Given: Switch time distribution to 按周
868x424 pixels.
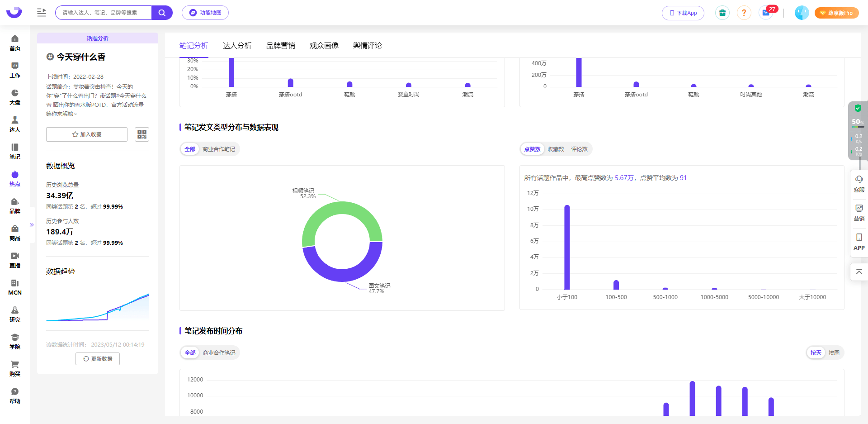Looking at the screenshot, I should click(x=834, y=353).
